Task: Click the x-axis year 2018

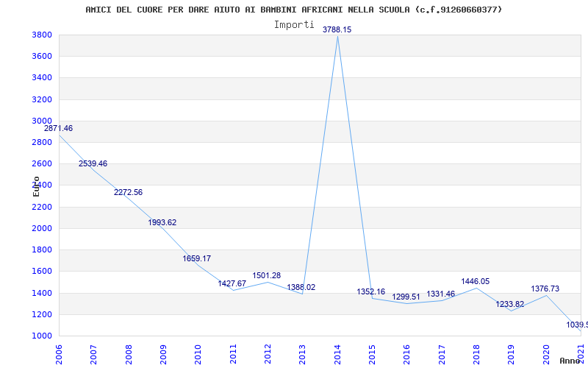Action: point(476,354)
